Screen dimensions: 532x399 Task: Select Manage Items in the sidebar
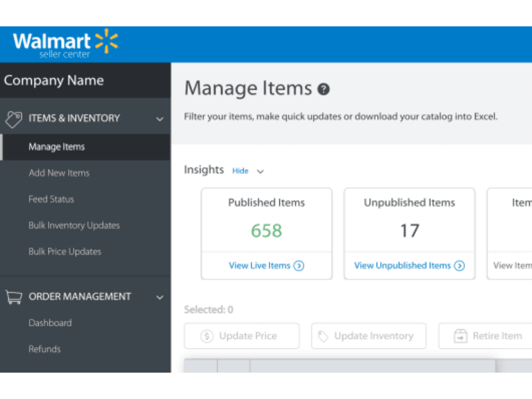tap(57, 147)
